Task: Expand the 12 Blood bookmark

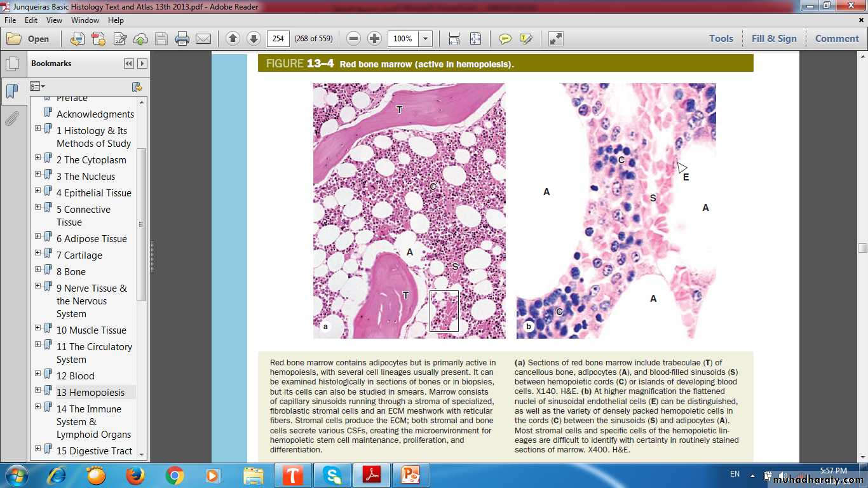Action: click(38, 375)
